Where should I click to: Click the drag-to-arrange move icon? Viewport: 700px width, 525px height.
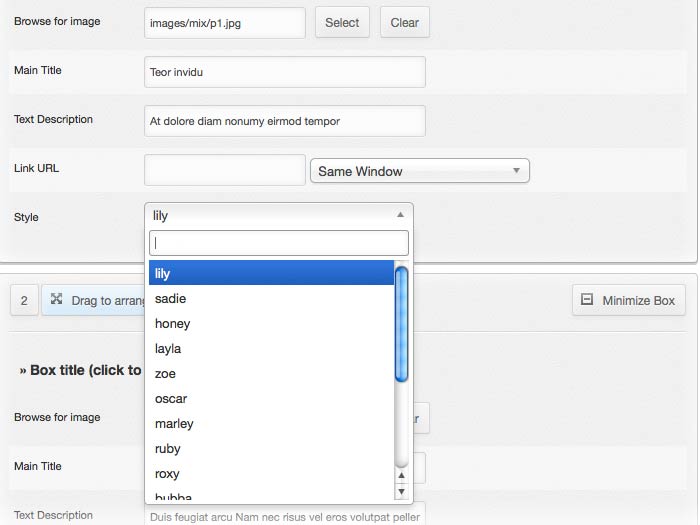[57, 299]
